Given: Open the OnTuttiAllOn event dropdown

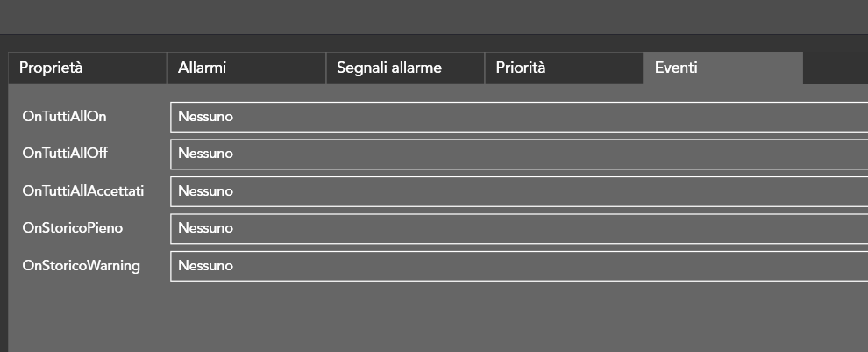Looking at the screenshot, I should [x=519, y=117].
